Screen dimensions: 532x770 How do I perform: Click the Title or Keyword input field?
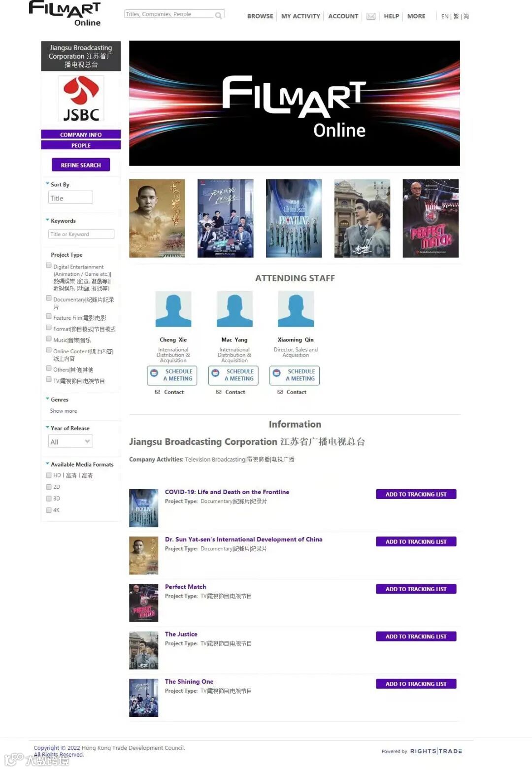[81, 234]
